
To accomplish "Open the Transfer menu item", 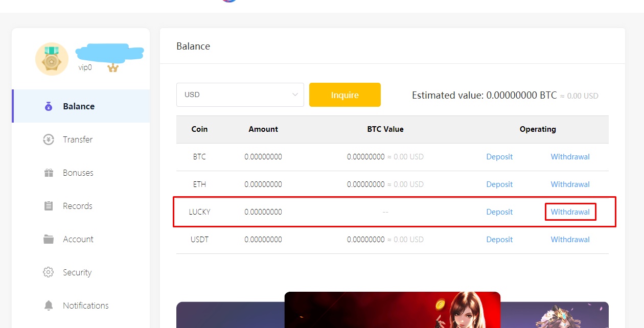I will (x=78, y=139).
